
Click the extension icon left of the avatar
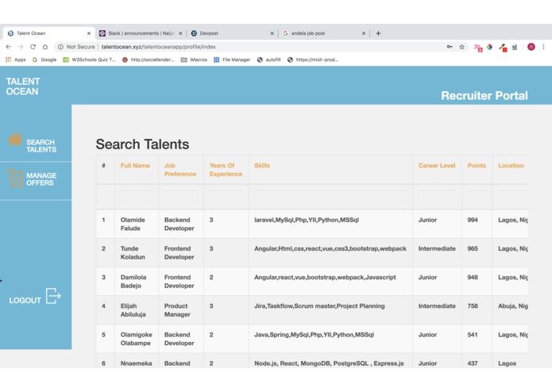515,47
